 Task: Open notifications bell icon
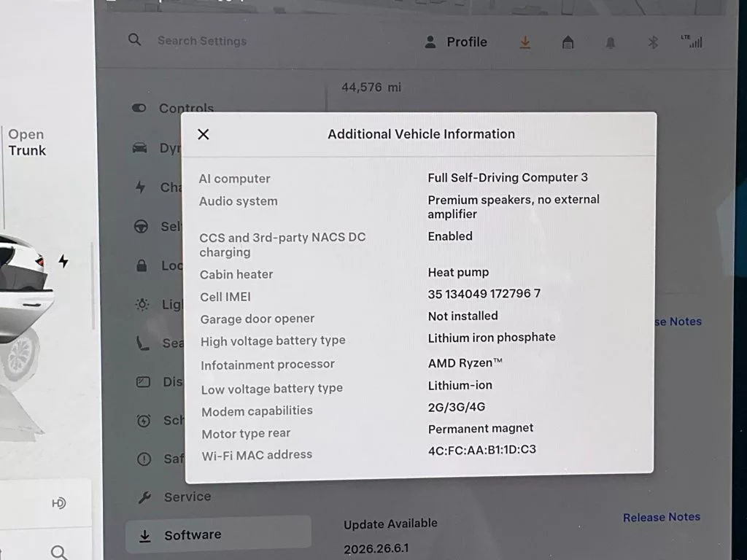(611, 43)
